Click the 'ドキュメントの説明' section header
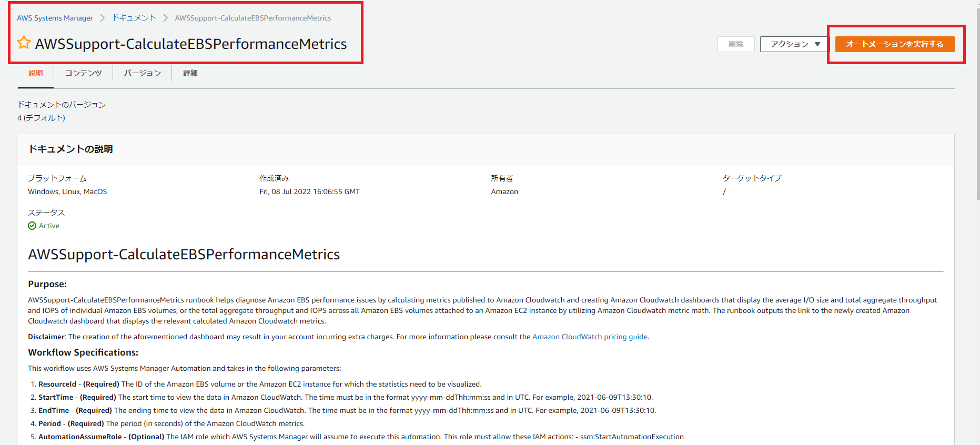980x445 pixels. click(70, 149)
